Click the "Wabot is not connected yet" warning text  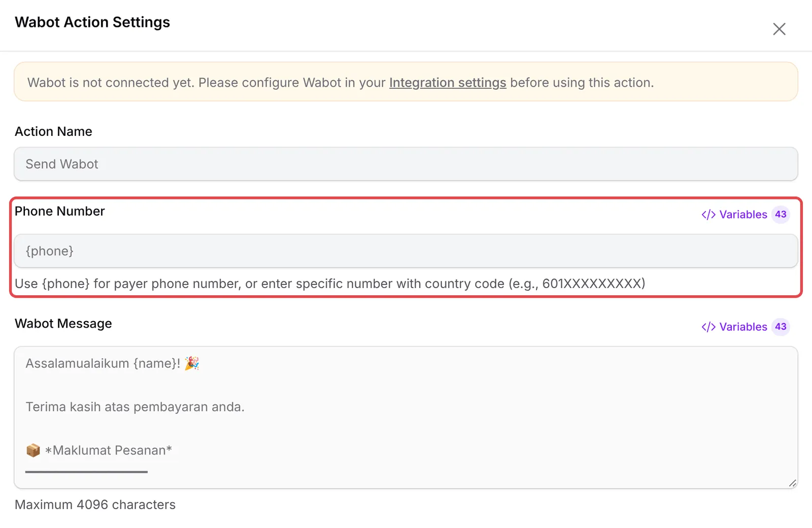(x=341, y=83)
